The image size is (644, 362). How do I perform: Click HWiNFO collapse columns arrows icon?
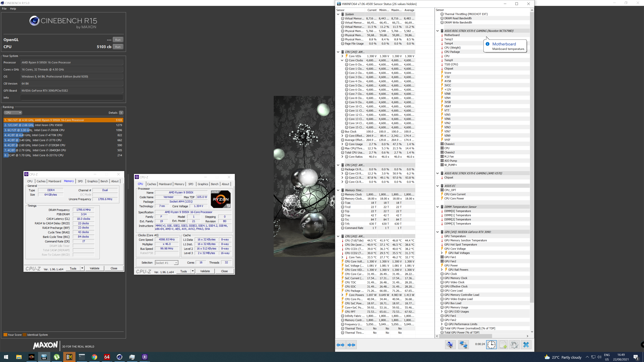(352, 345)
